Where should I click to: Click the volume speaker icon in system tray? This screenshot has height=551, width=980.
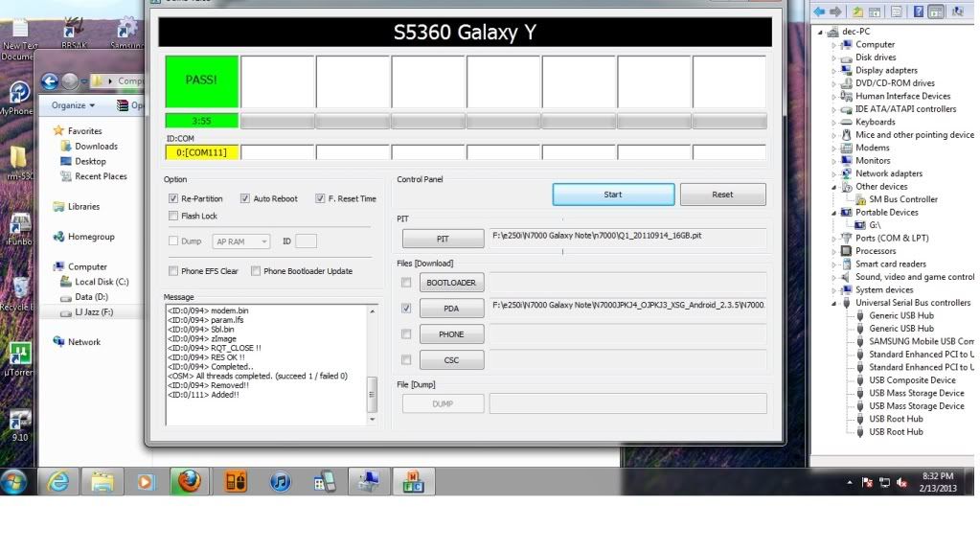(901, 482)
